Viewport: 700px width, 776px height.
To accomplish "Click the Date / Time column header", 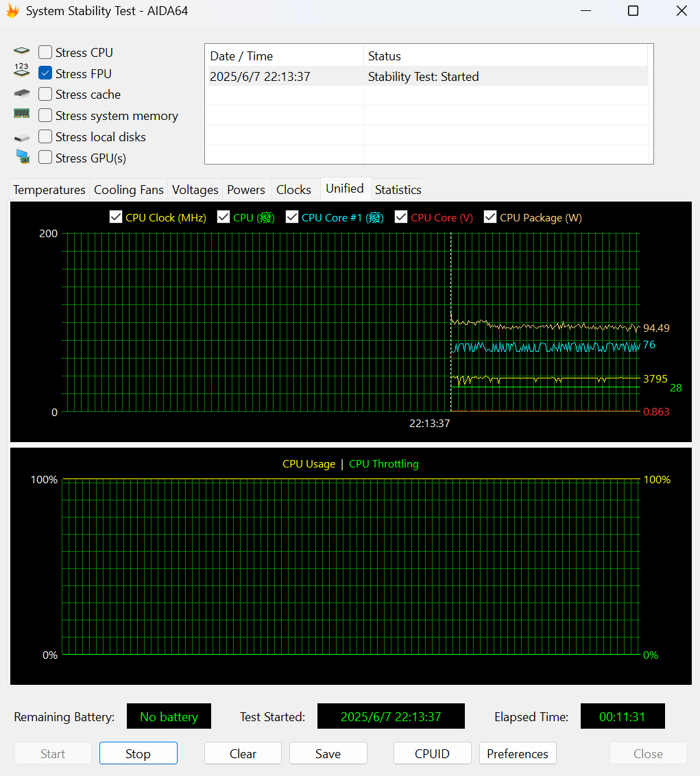I will [x=285, y=56].
